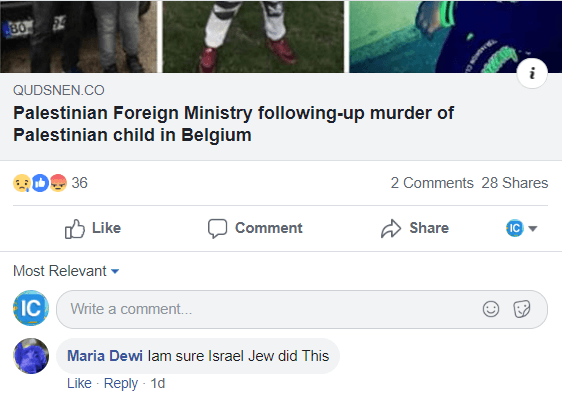
Task: Click the IC profile avatar beside comment box
Action: pos(31,308)
